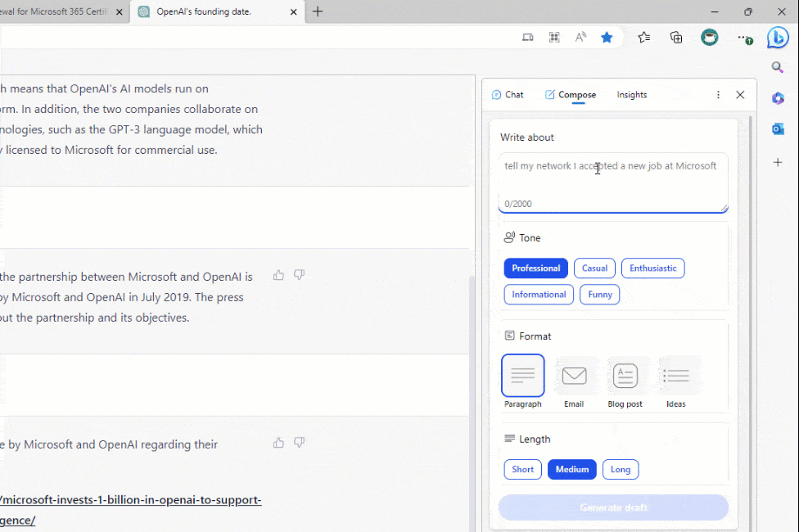Click the filled star favorite icon
The image size is (799, 532).
tap(607, 37)
